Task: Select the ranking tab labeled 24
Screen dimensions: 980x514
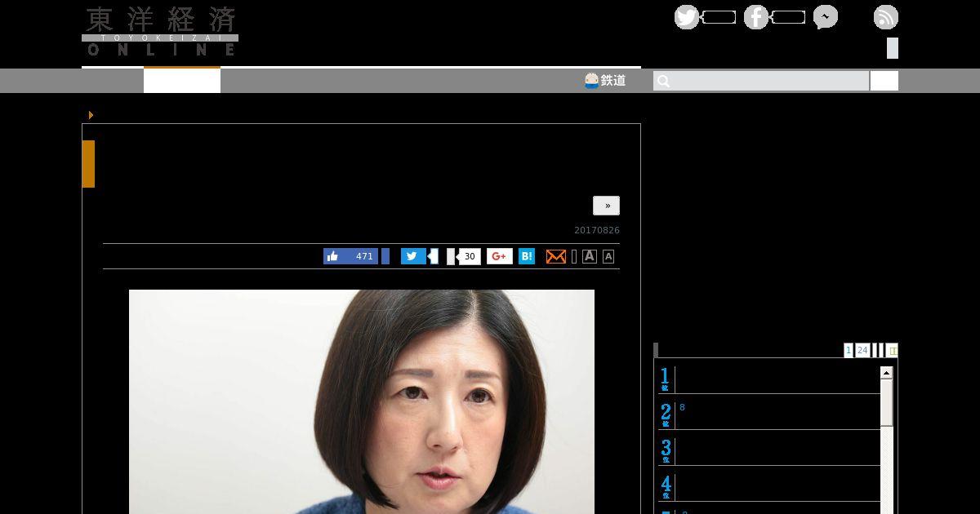Action: click(x=862, y=350)
